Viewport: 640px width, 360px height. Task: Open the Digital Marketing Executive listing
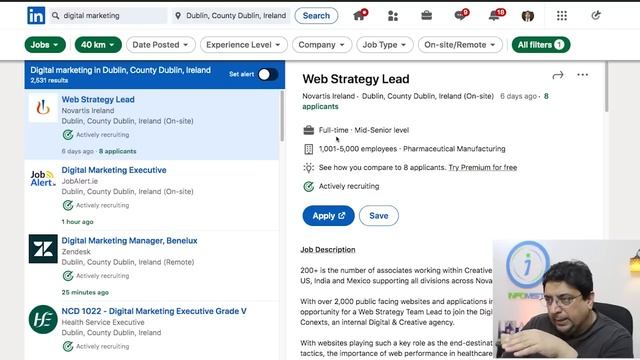tap(114, 170)
